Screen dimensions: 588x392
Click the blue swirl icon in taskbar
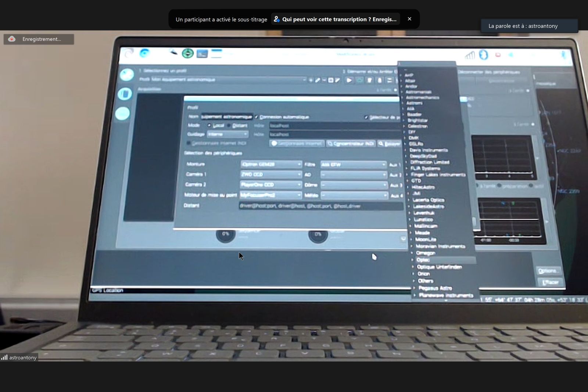144,54
